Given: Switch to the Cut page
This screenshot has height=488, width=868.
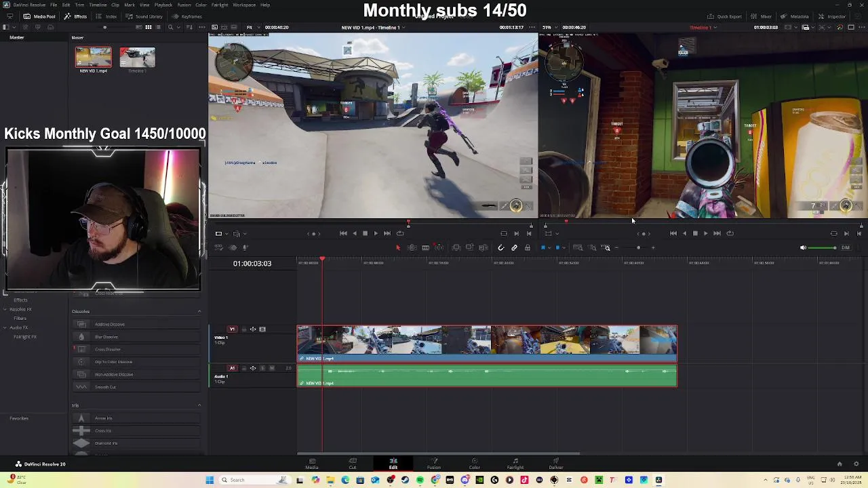Looking at the screenshot, I should (x=353, y=464).
